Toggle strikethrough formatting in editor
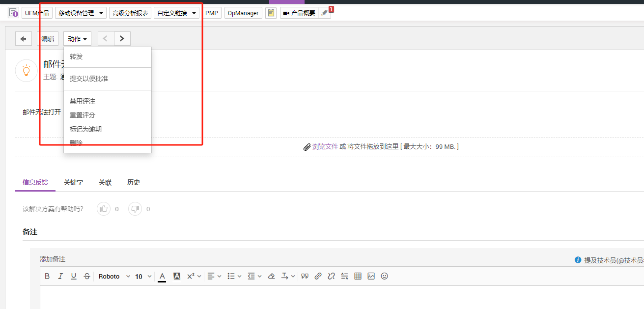The width and height of the screenshot is (644, 309). 87,276
